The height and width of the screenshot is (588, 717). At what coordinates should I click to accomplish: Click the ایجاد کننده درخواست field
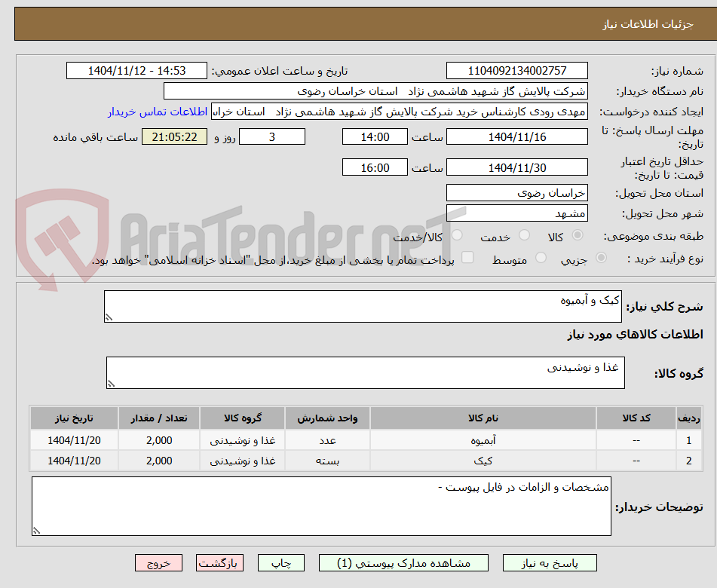coord(399,112)
